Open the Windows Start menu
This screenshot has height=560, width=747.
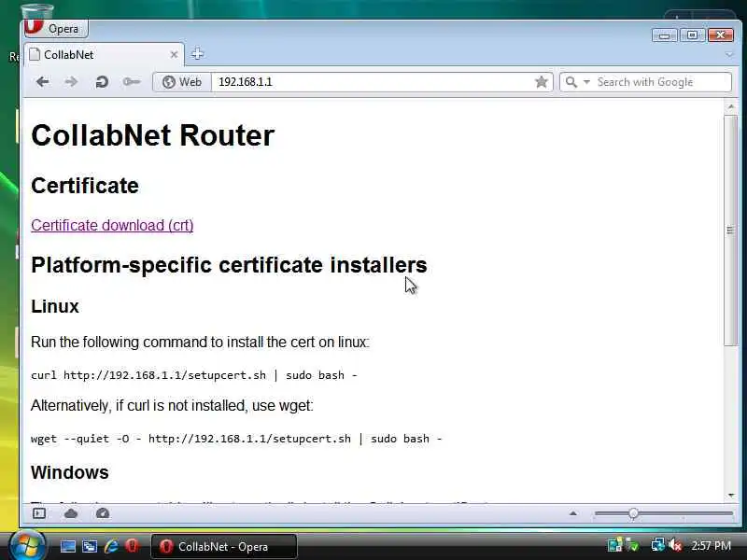point(28,545)
